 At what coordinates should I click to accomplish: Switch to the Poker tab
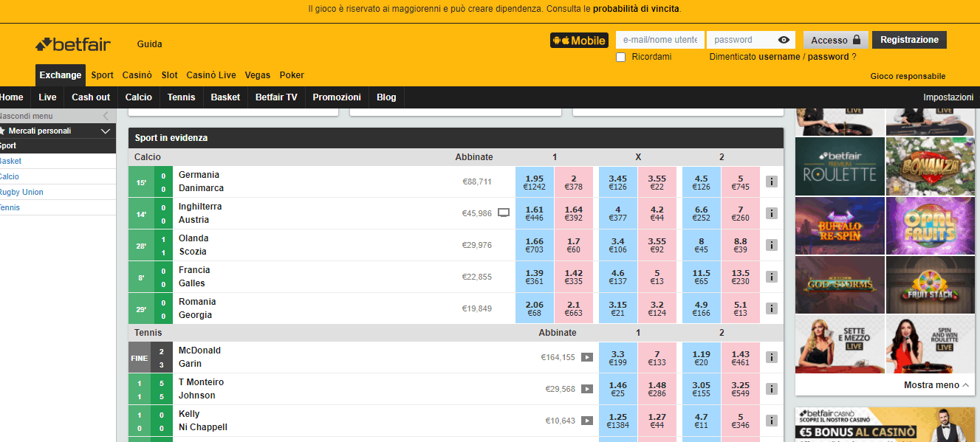click(292, 75)
